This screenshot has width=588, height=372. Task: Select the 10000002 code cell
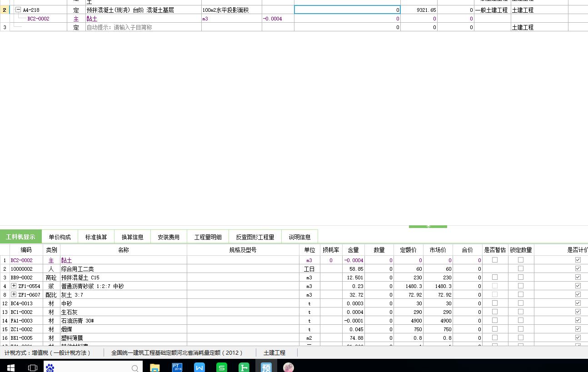tap(26, 269)
